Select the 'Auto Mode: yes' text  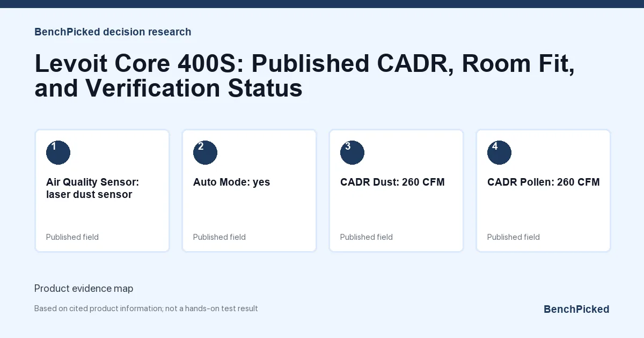[x=231, y=182]
